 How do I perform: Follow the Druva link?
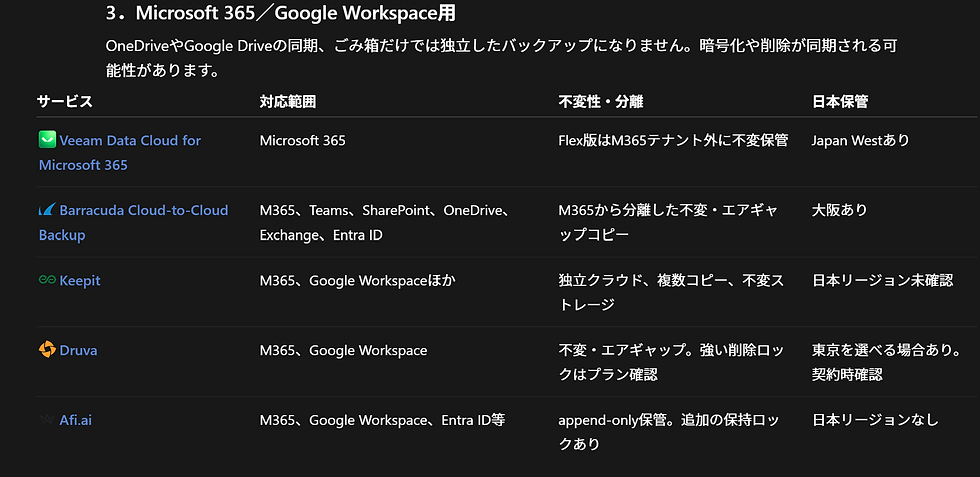(78, 350)
